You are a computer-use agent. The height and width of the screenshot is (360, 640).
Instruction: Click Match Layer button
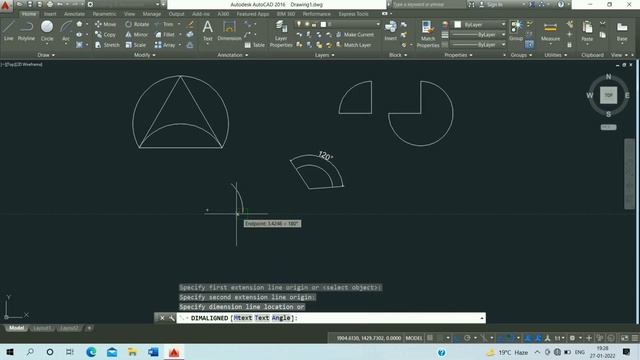[353, 45]
